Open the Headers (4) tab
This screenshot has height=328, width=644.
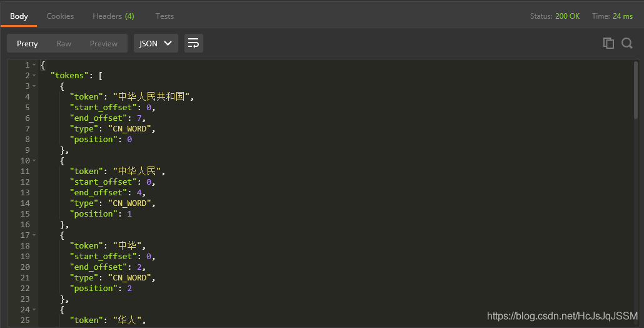click(x=113, y=16)
